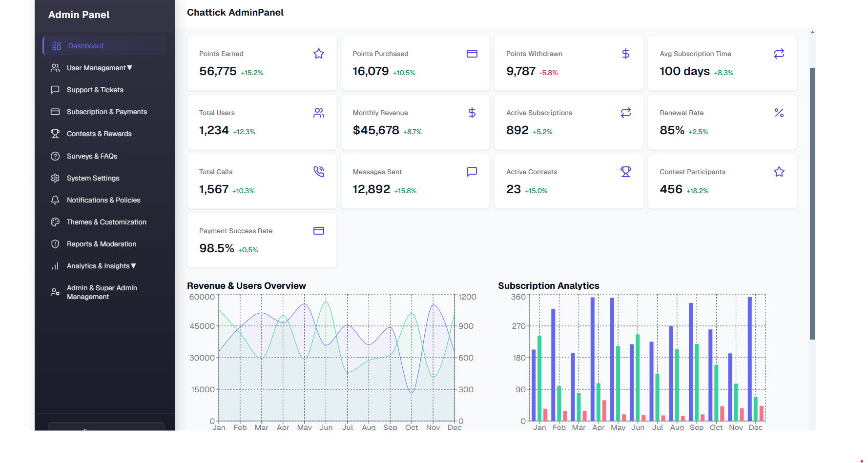Open the Support & Tickets section
Image resolution: width=868 pixels, height=463 pixels.
[x=95, y=90]
